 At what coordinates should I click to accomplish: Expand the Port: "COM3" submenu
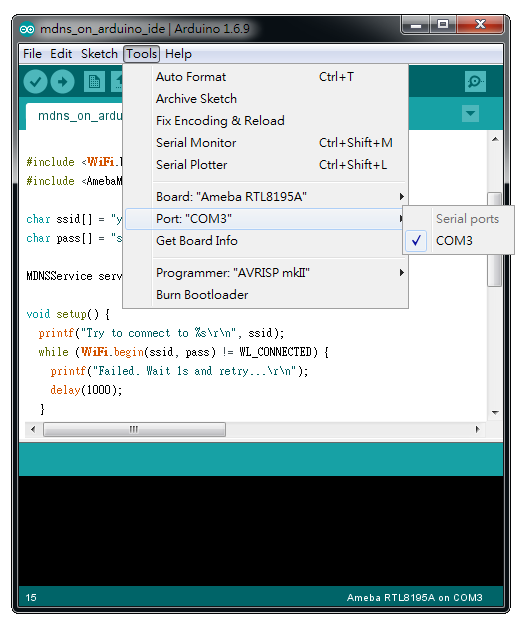click(x=266, y=219)
